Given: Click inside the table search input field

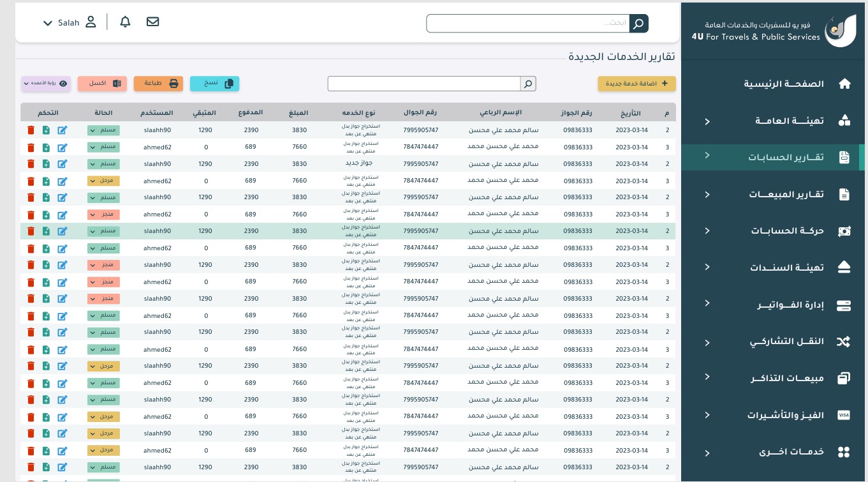Looking at the screenshot, I should coord(424,84).
